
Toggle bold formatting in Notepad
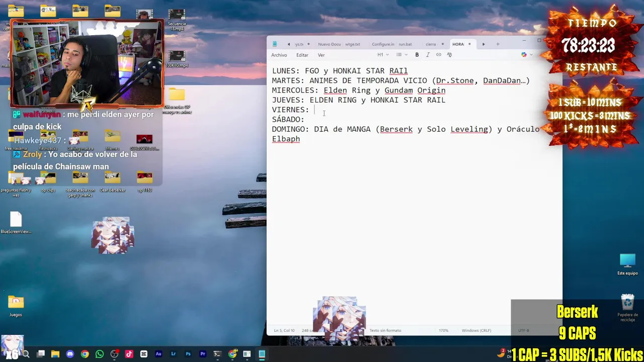[417, 55]
